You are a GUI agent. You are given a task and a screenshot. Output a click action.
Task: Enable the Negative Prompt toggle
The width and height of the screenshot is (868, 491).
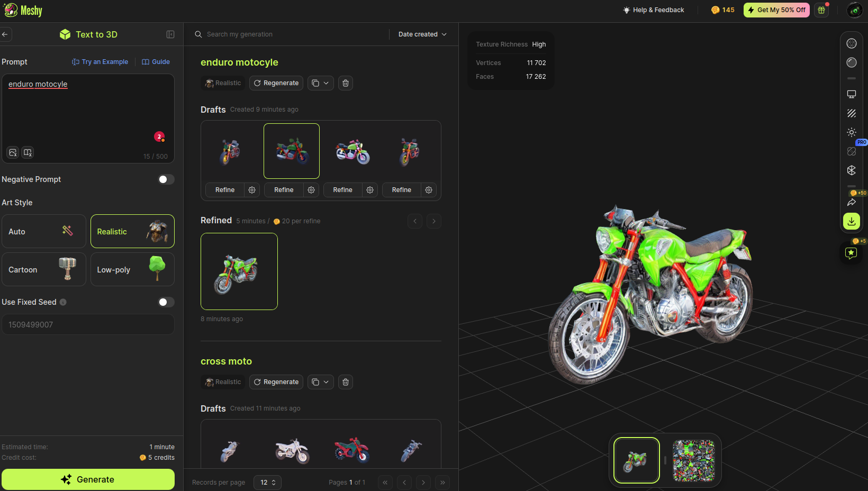click(166, 179)
